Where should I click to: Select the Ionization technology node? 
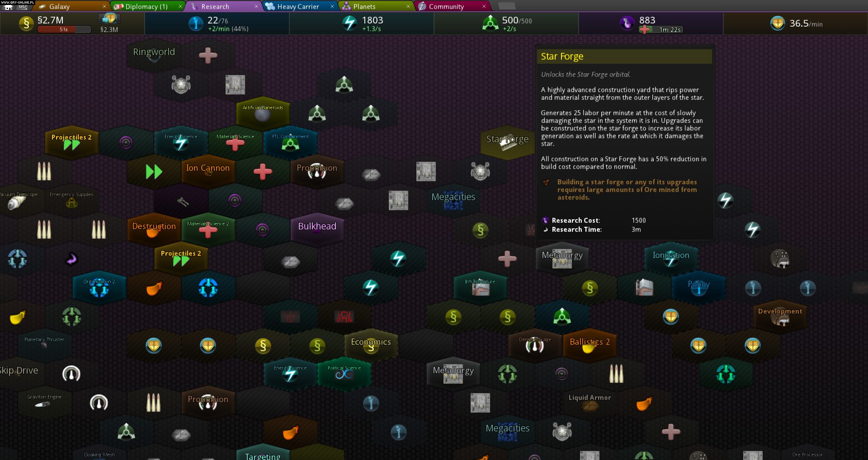click(671, 258)
